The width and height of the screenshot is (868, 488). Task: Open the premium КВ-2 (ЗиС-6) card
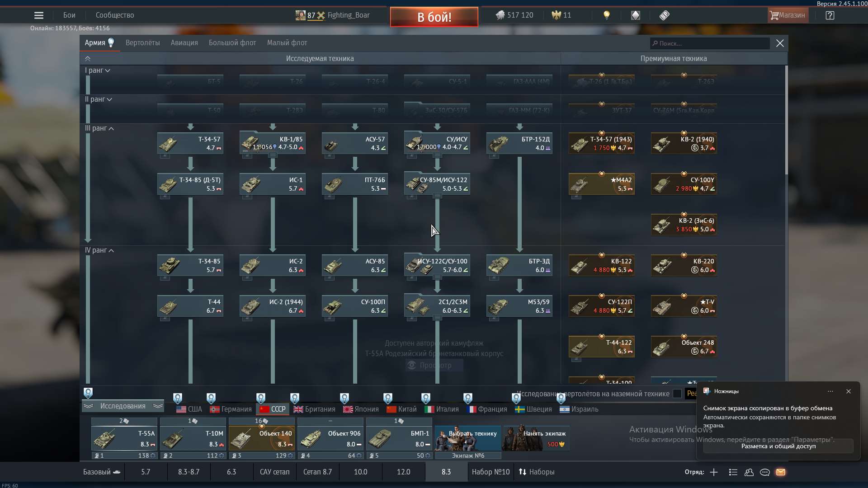pos(684,225)
